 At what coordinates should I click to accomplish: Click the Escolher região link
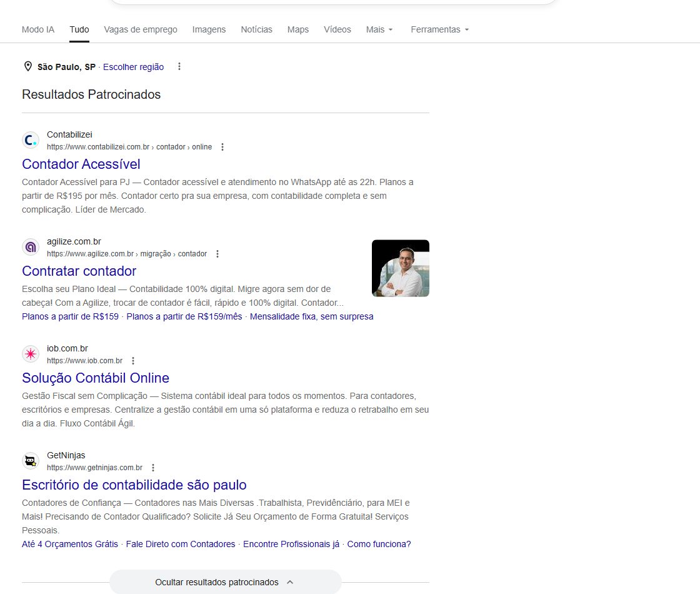click(134, 67)
